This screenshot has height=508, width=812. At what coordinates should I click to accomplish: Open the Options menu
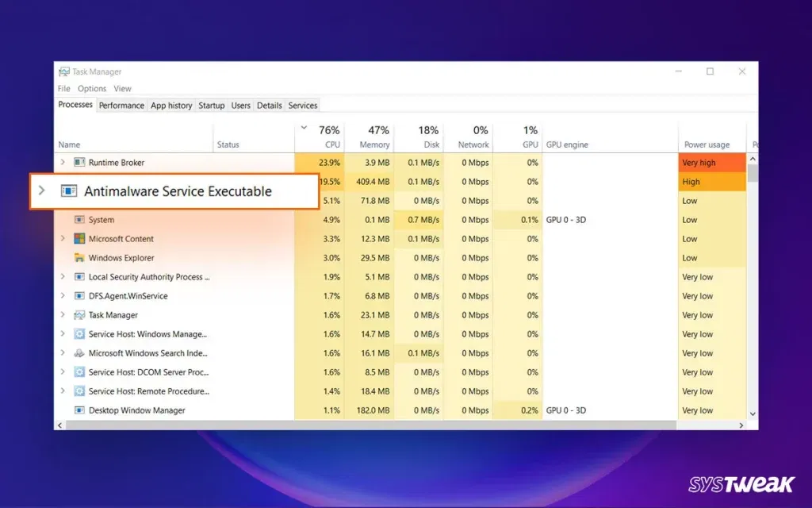point(92,89)
